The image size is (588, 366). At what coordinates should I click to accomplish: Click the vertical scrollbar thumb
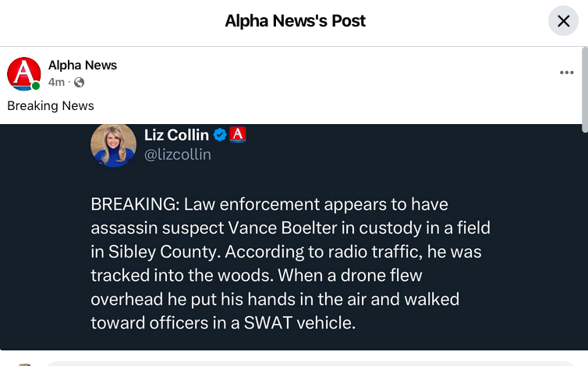click(x=584, y=86)
